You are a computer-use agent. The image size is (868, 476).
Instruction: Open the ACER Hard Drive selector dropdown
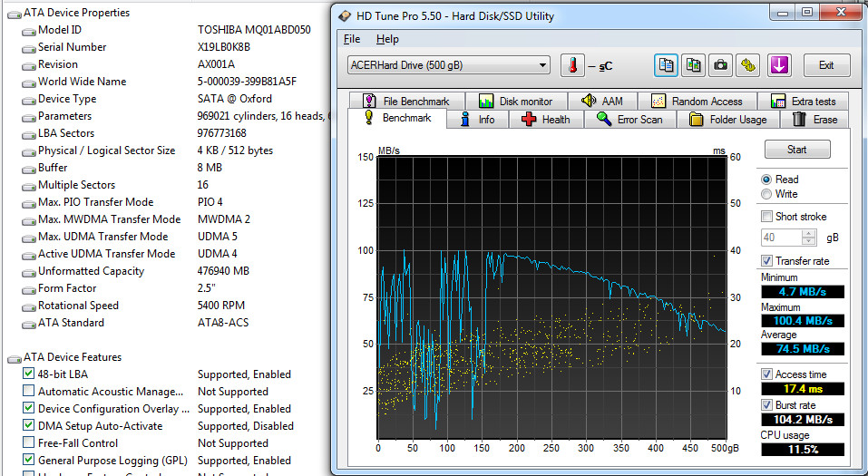click(449, 65)
